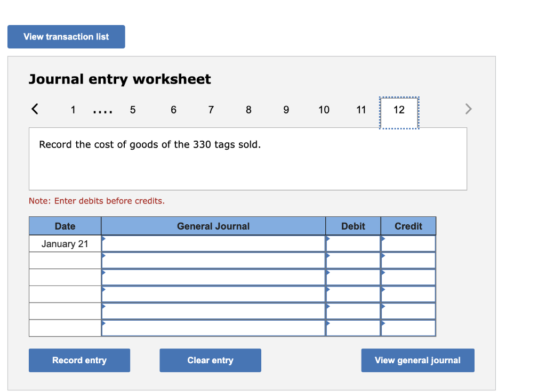
Task: Select the Debit cell in second row
Action: coord(353,260)
